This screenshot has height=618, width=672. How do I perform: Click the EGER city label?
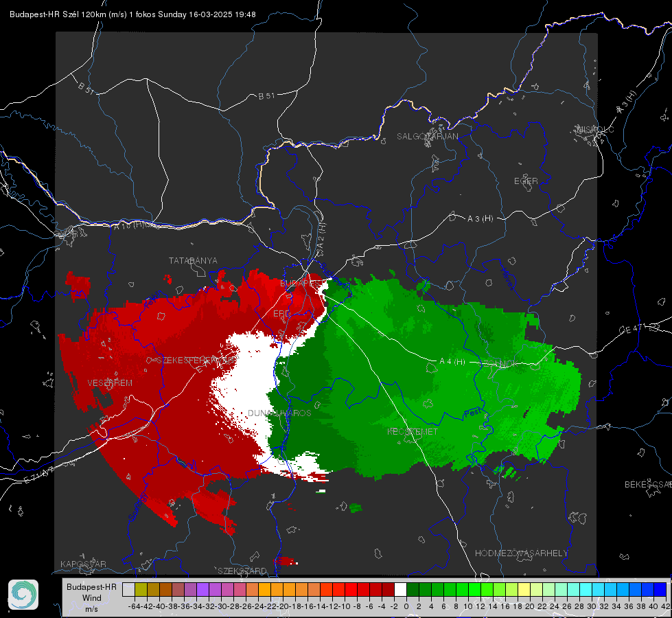click(526, 181)
